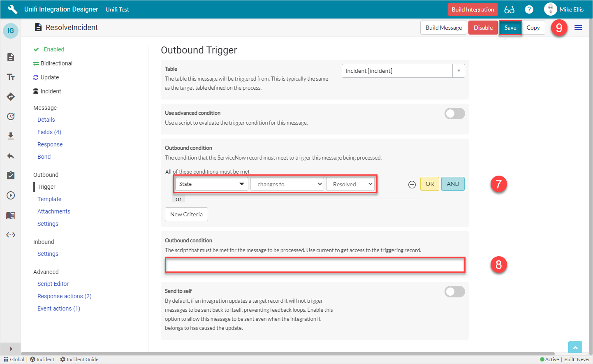This screenshot has width=593, height=364.
Task: Open the Script Editor link under Advanced
Action: pos(53,283)
